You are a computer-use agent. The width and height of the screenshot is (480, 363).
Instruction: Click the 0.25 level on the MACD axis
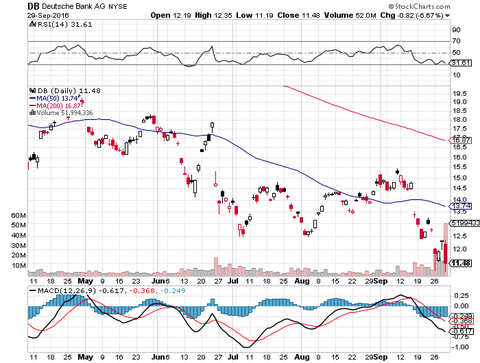(x=461, y=296)
